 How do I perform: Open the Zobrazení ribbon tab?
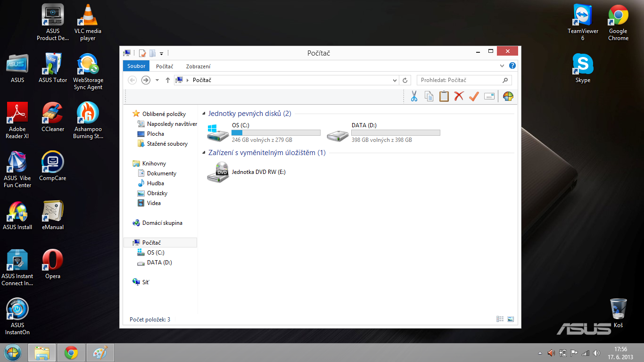(x=198, y=66)
